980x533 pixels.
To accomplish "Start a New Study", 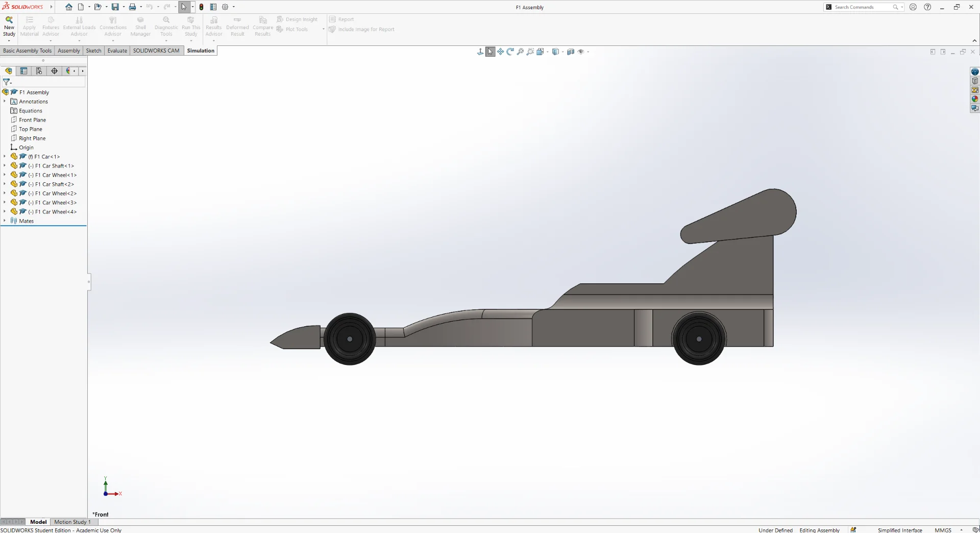I will (x=9, y=27).
